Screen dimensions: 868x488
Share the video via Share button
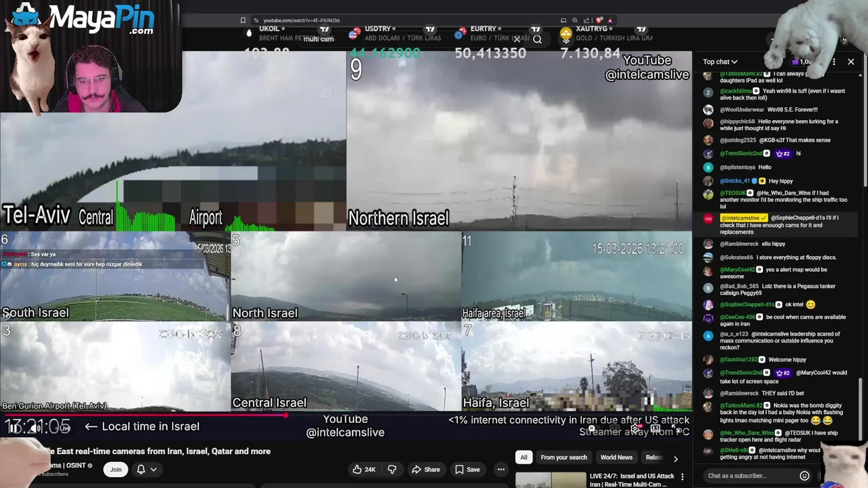click(x=426, y=469)
